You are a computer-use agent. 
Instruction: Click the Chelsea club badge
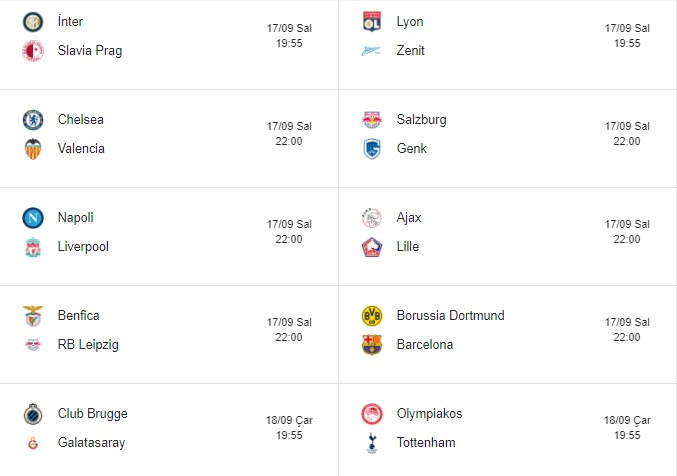(x=33, y=120)
